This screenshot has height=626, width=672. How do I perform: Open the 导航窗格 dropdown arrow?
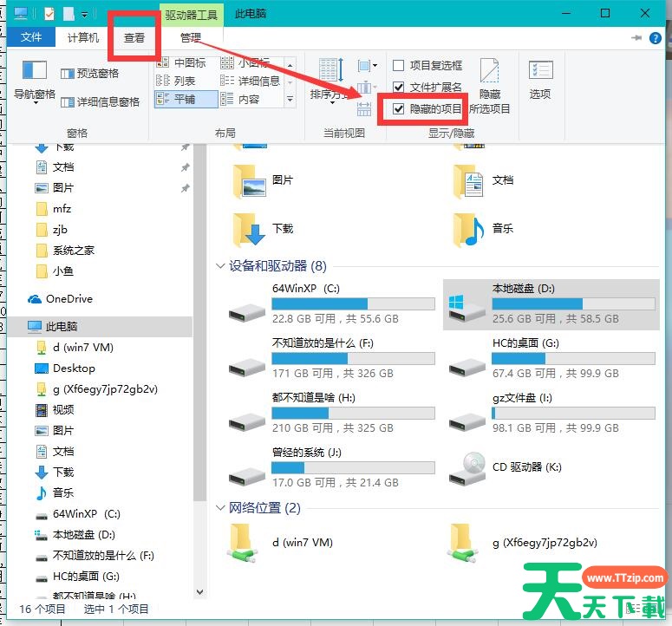pyautogui.click(x=36, y=103)
